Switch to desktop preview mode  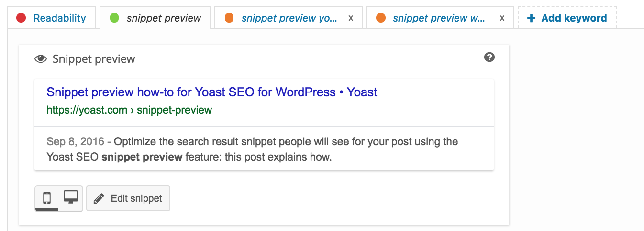[x=71, y=198]
